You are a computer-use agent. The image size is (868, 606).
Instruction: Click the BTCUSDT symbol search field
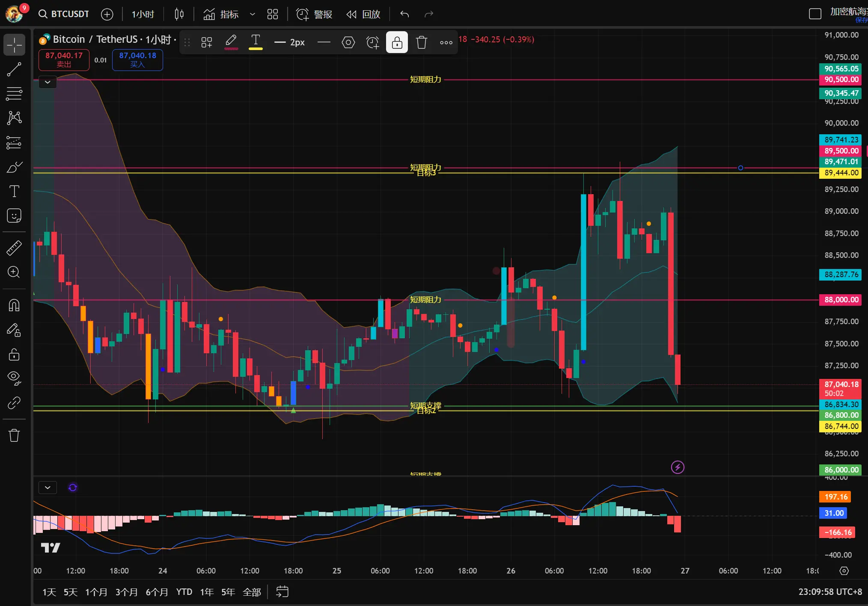(x=64, y=14)
